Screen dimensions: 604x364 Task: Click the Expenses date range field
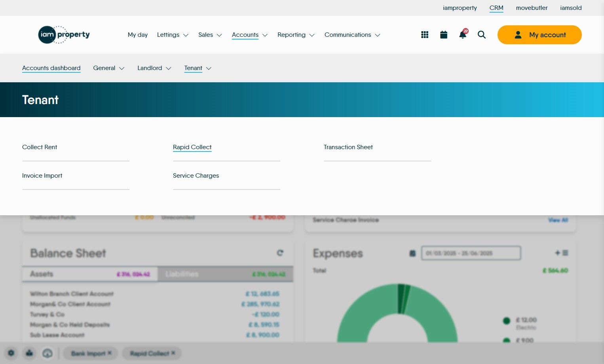(471, 253)
